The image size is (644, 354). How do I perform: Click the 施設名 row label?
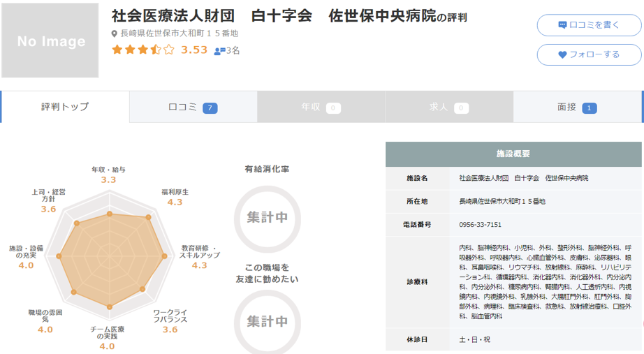tap(417, 178)
